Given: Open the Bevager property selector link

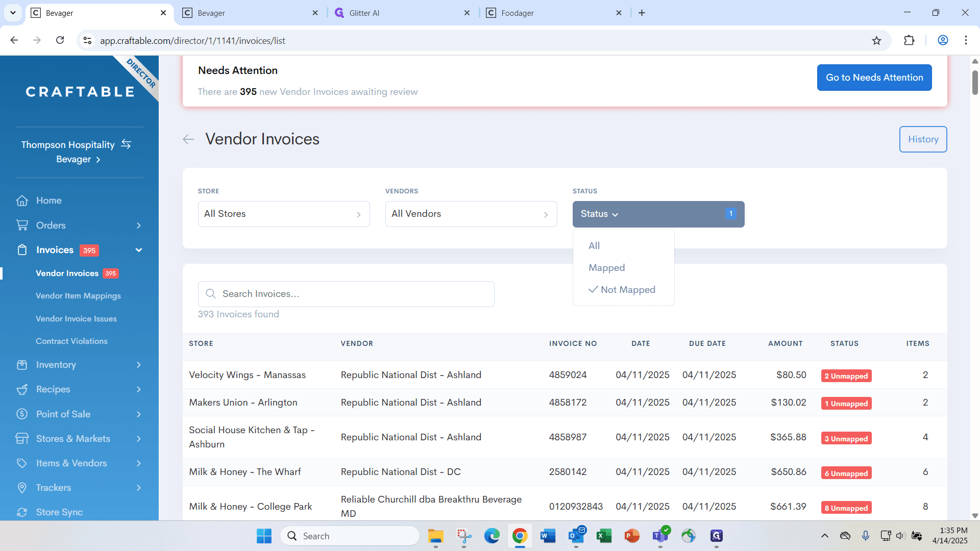Looking at the screenshot, I should [78, 159].
